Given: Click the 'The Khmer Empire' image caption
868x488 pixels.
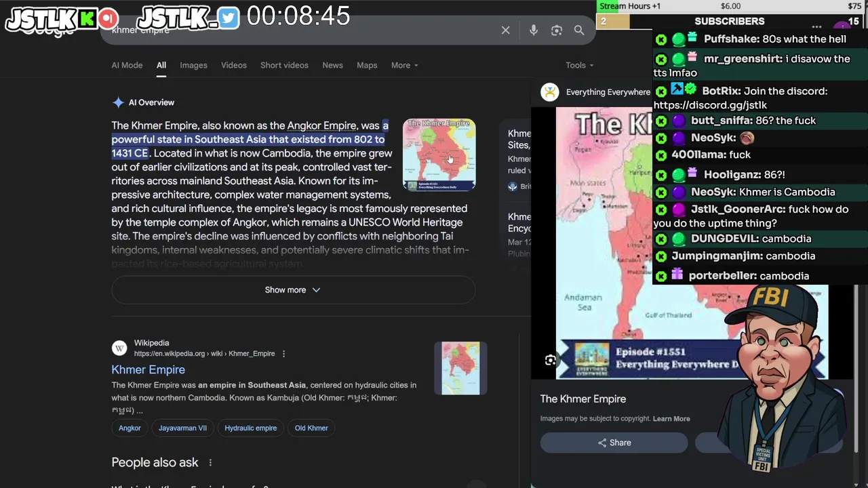Looking at the screenshot, I should click(x=583, y=399).
